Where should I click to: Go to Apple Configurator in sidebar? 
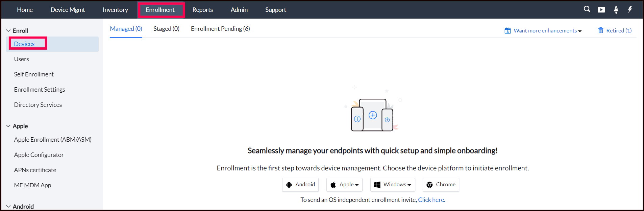pyautogui.click(x=39, y=155)
